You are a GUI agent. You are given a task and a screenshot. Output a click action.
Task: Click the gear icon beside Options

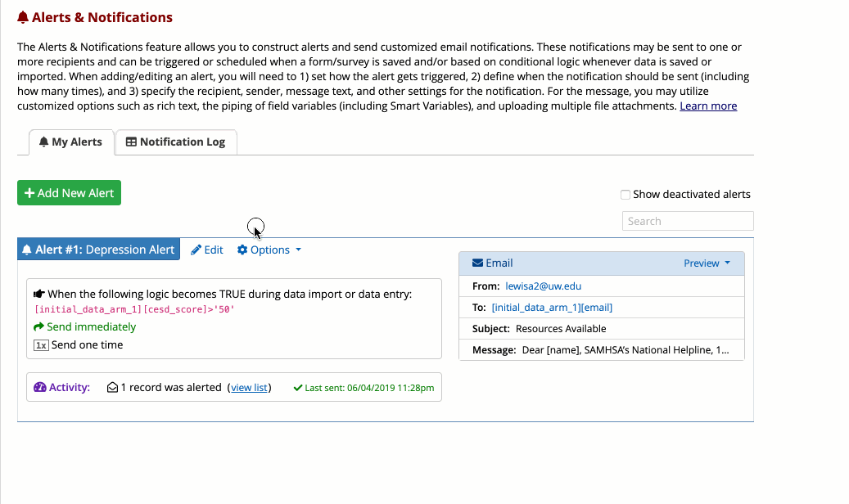(x=242, y=250)
